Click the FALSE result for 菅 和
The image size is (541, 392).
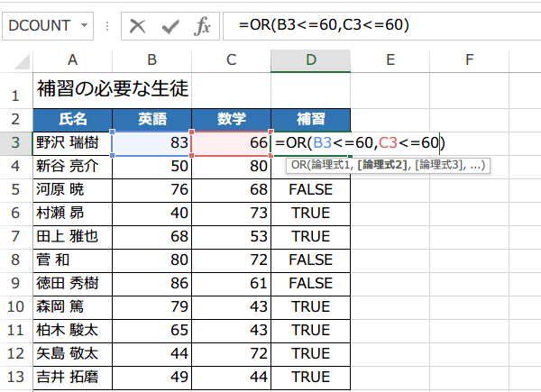[310, 260]
